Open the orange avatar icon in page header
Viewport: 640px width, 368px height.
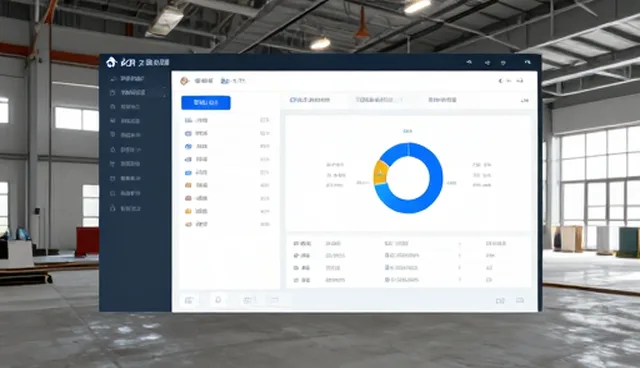(x=184, y=81)
